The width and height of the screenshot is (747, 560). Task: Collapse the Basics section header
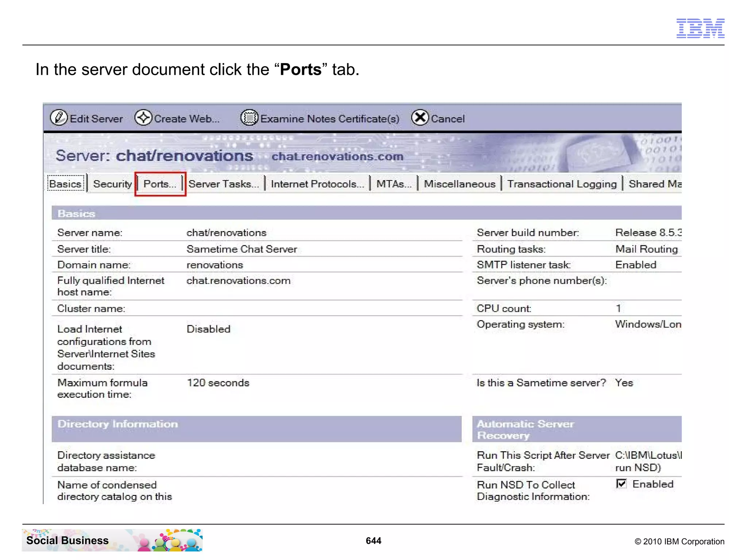(367, 213)
